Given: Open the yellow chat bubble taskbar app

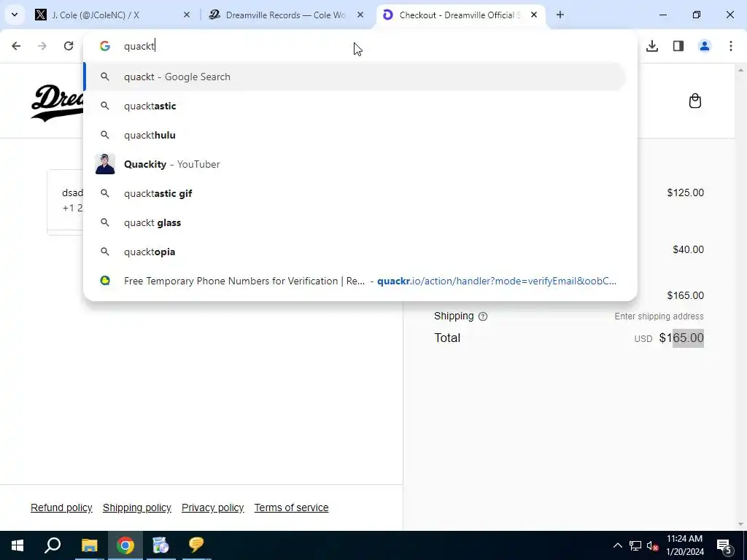Looking at the screenshot, I should 196,545.
